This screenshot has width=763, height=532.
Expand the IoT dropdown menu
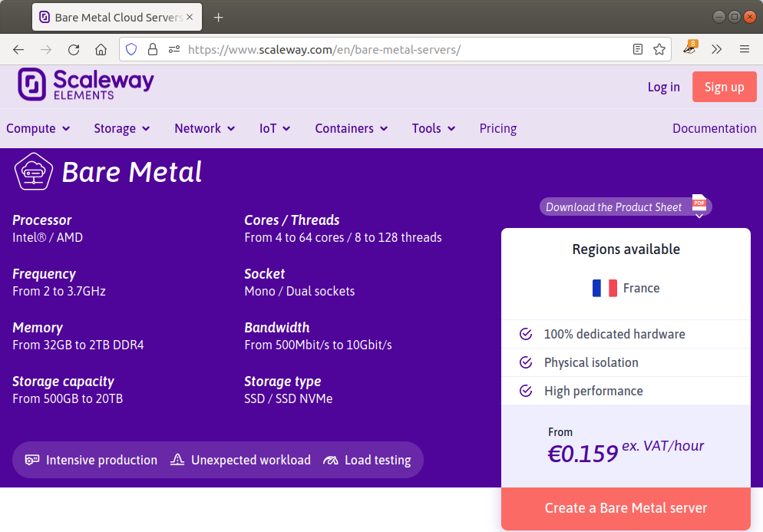click(x=275, y=128)
